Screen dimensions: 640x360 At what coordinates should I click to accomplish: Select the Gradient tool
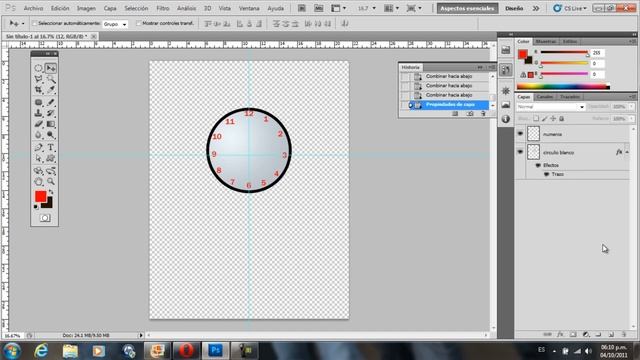coord(51,124)
